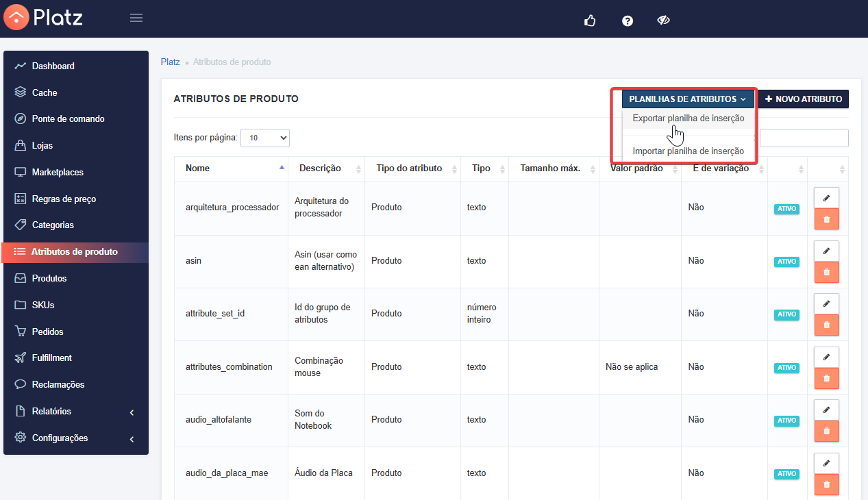Screen dimensions: 868x500
Task: Click 'Asin (usar como ean alternativo)' description
Action: (x=326, y=261)
